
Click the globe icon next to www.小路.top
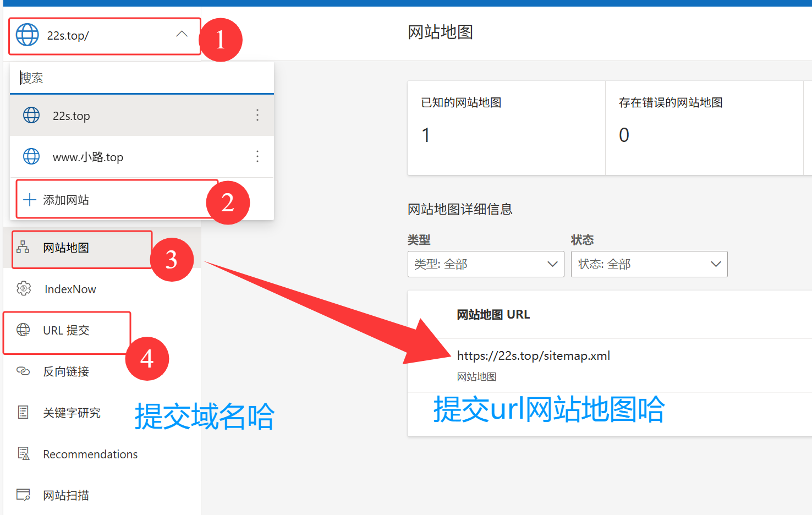click(x=31, y=156)
